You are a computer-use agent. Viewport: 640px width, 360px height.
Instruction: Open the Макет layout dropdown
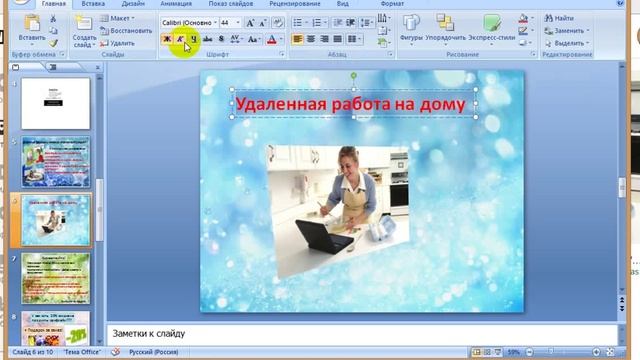click(117, 18)
